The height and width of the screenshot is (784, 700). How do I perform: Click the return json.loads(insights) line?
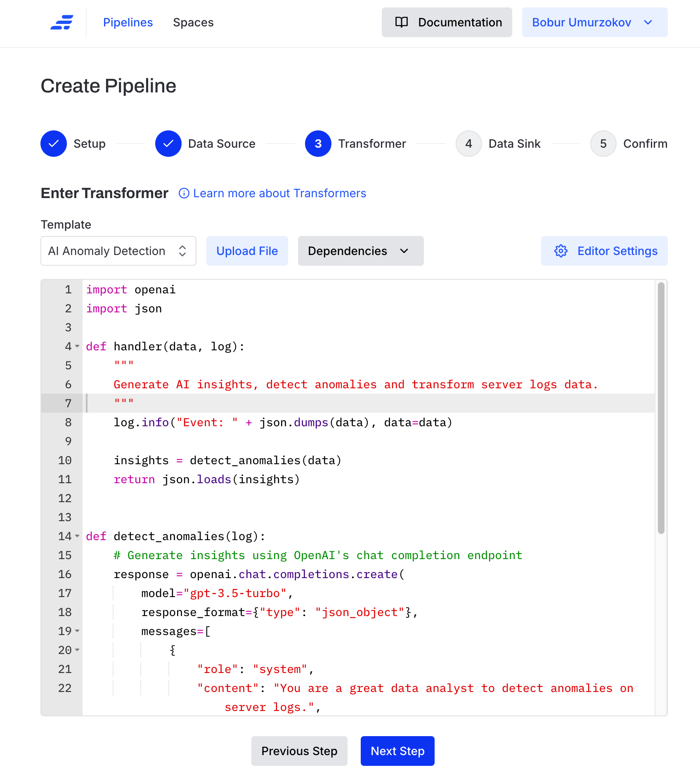pyautogui.click(x=206, y=479)
